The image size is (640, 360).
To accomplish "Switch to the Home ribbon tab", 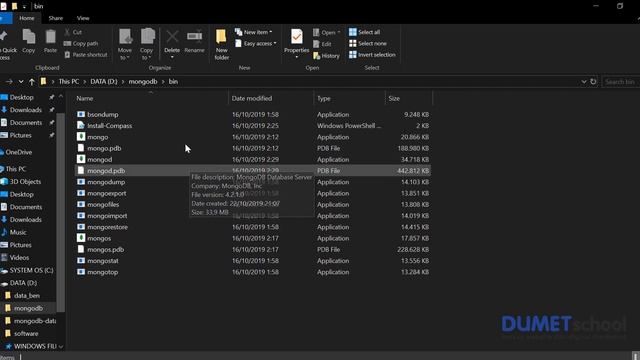I will point(27,18).
